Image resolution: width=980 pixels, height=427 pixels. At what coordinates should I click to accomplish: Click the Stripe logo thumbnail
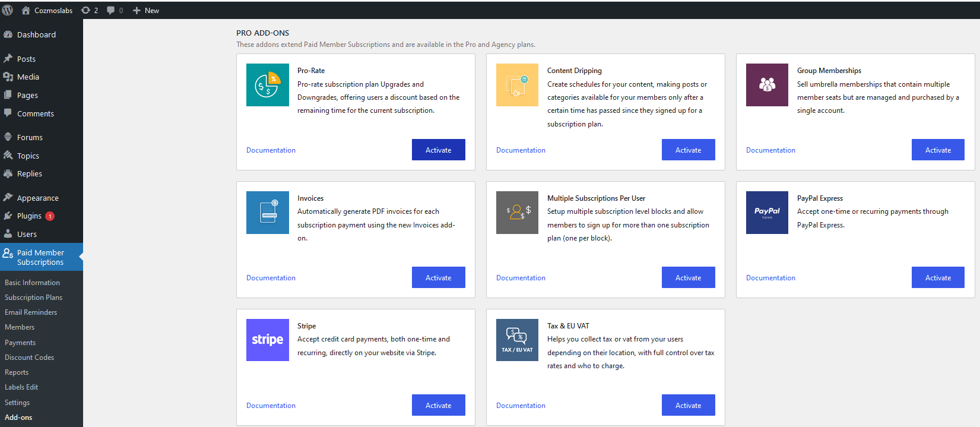(268, 340)
